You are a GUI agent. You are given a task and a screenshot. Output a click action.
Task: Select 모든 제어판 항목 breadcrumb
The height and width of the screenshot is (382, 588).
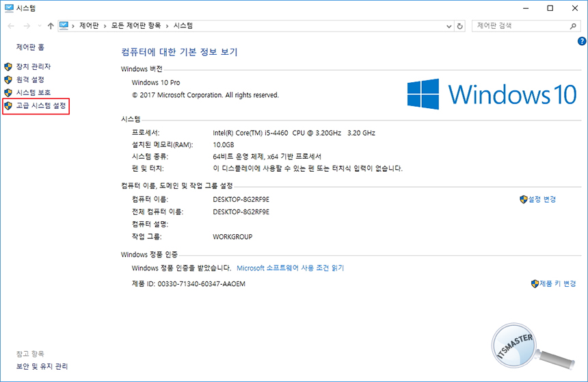(x=136, y=25)
